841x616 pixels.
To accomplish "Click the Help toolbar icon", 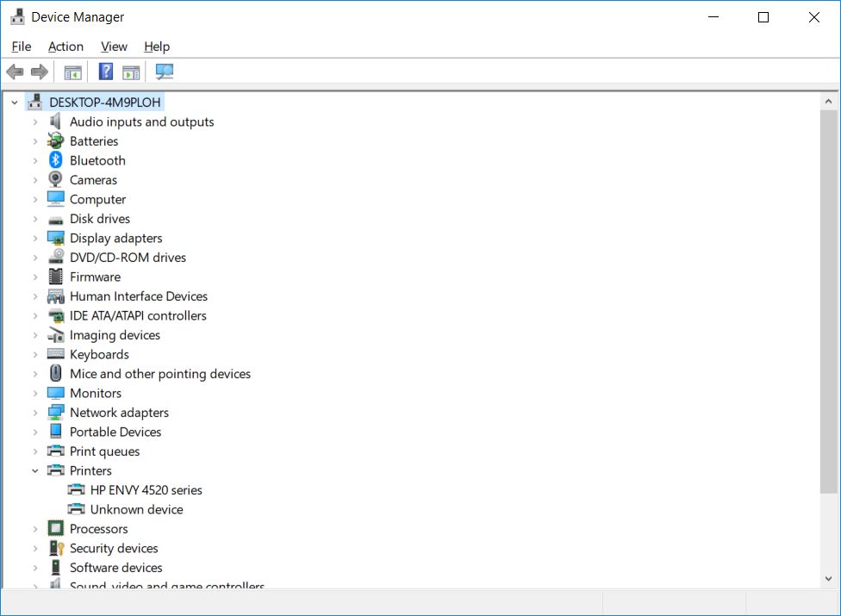I will (x=106, y=72).
